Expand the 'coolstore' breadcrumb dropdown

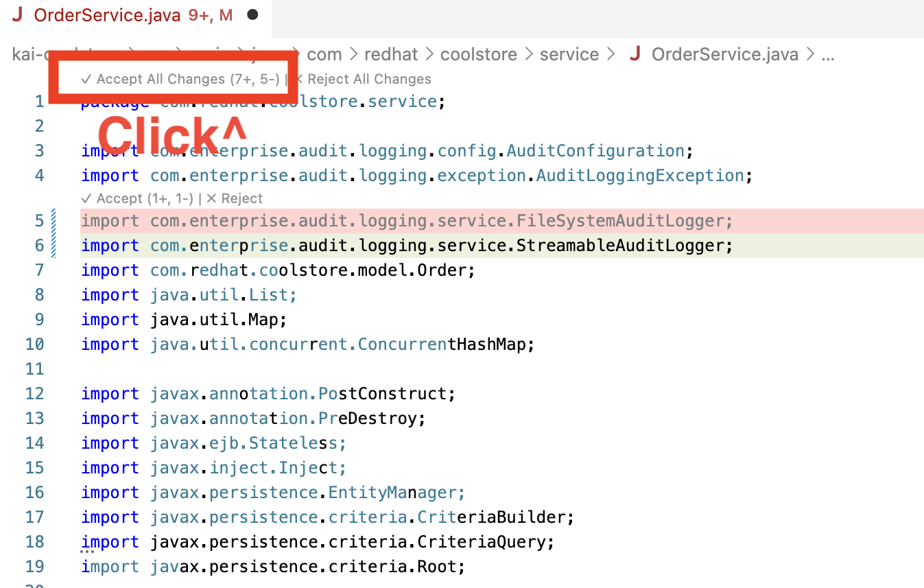pyautogui.click(x=479, y=54)
